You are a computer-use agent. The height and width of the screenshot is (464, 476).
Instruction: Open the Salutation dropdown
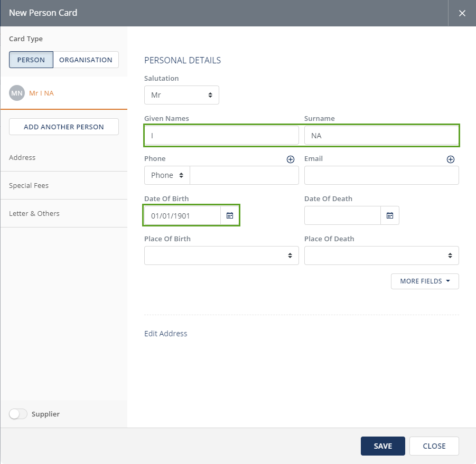click(x=181, y=96)
